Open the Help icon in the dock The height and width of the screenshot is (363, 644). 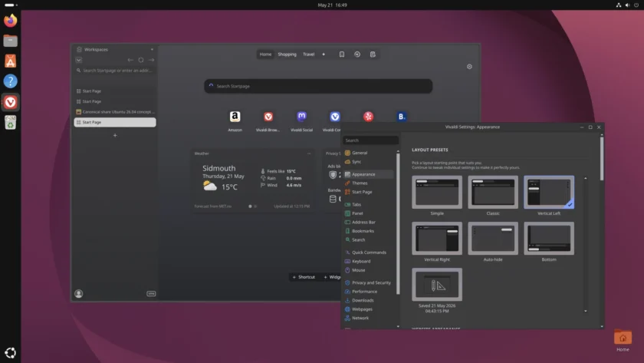(10, 81)
